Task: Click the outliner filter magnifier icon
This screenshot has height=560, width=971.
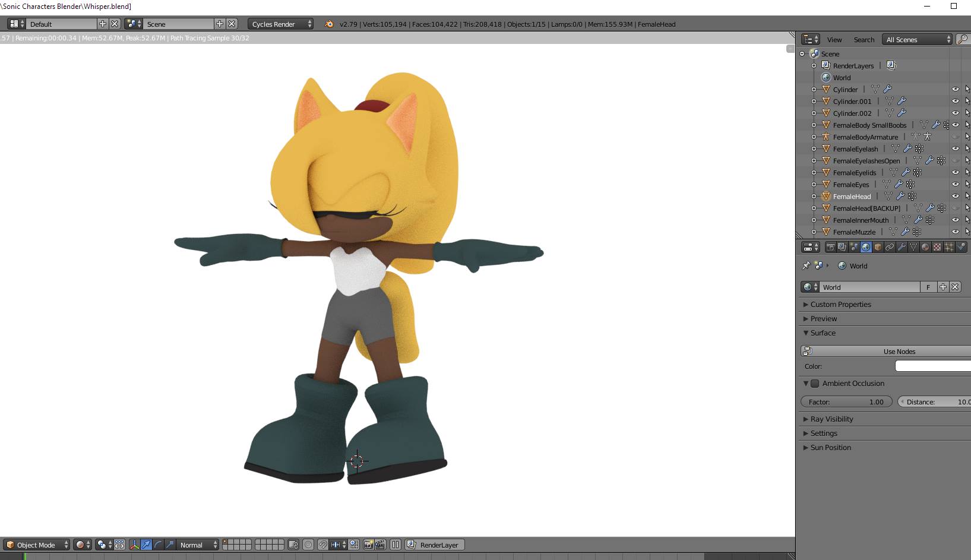Action: (963, 39)
